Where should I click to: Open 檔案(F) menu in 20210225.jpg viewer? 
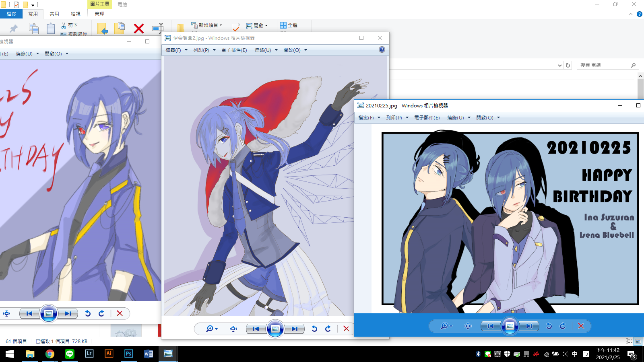[369, 118]
